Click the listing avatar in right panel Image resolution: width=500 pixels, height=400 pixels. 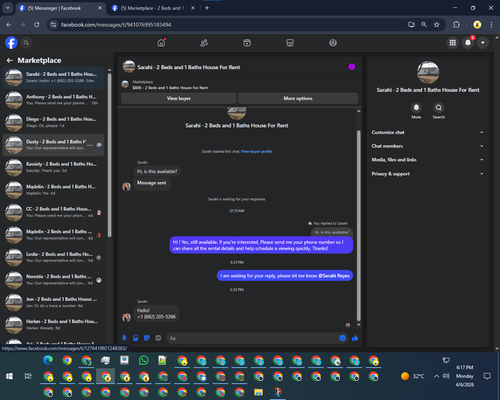click(x=428, y=72)
